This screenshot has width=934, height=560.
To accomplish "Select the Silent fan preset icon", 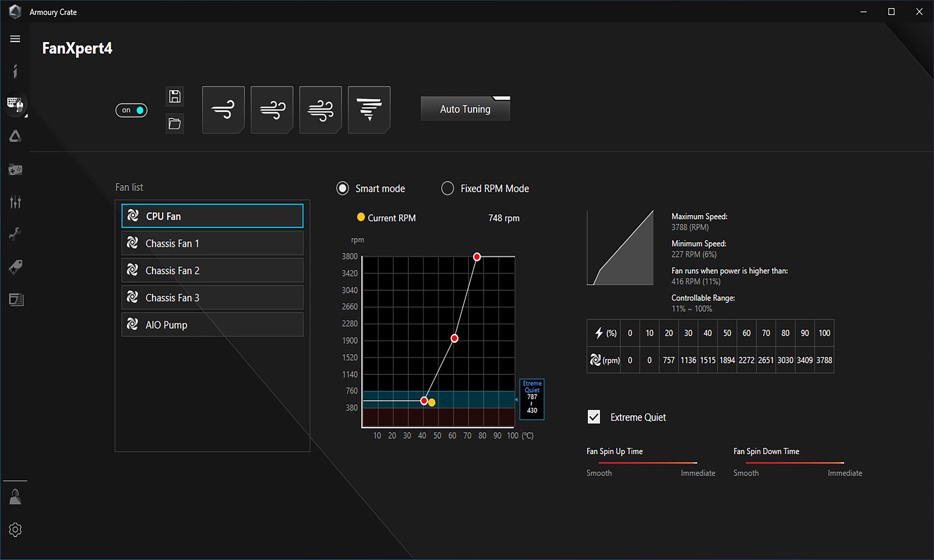I will (x=223, y=110).
